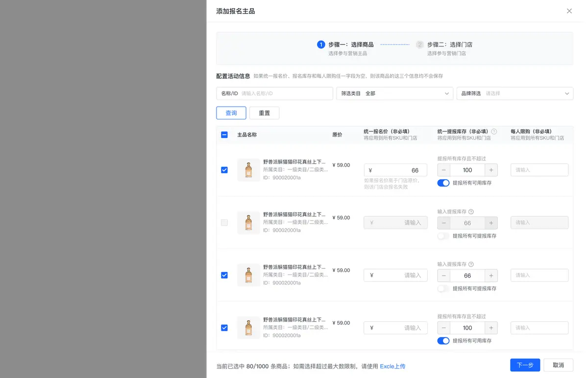
Task: Click ID: 900020001a in first row
Action: pyautogui.click(x=282, y=178)
